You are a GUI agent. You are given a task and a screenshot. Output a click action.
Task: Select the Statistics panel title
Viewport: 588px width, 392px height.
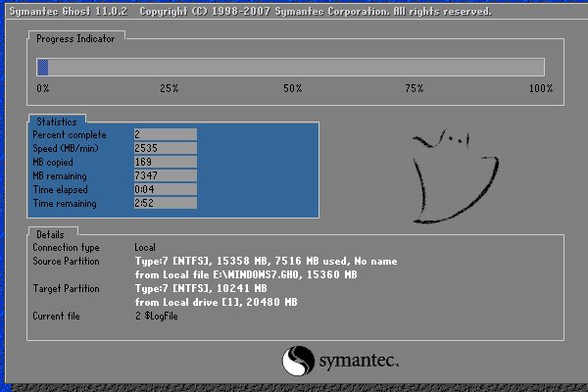coord(57,122)
